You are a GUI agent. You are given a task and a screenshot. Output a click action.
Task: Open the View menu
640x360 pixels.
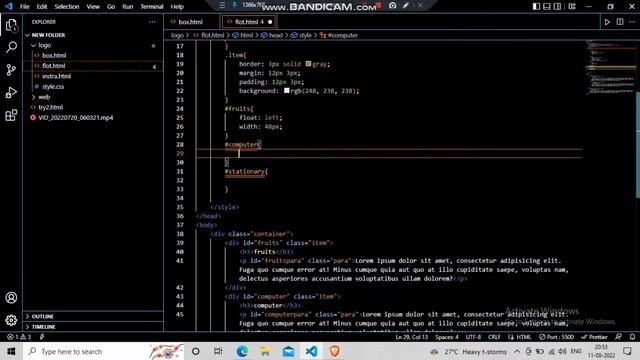pyautogui.click(x=93, y=7)
